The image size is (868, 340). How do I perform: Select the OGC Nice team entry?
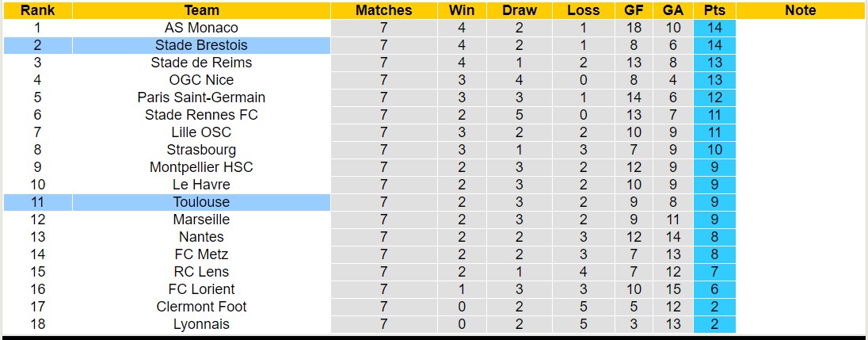pos(201,80)
